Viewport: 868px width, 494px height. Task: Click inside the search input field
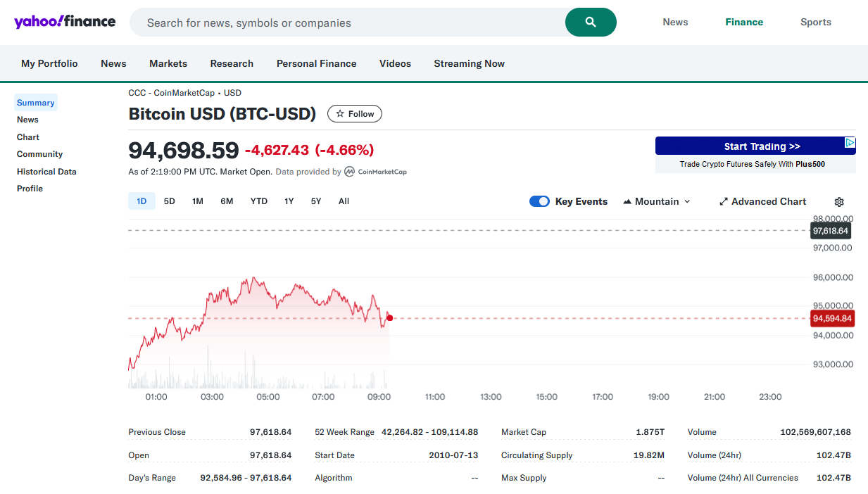(348, 23)
